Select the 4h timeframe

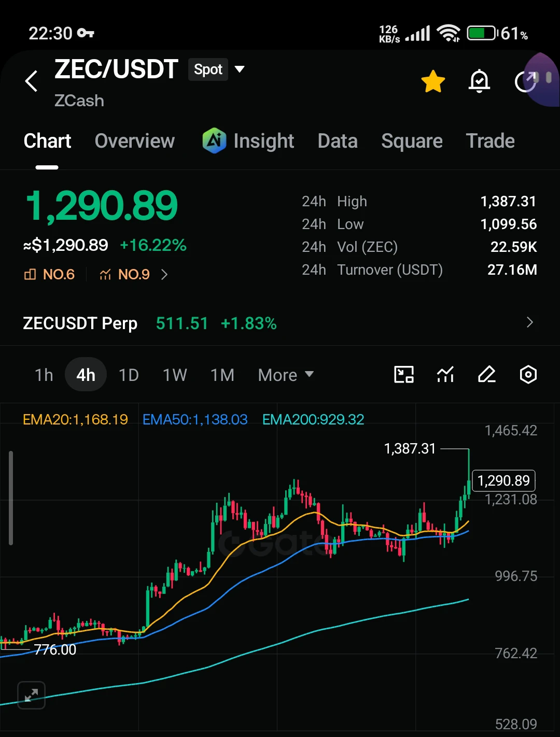(x=86, y=375)
